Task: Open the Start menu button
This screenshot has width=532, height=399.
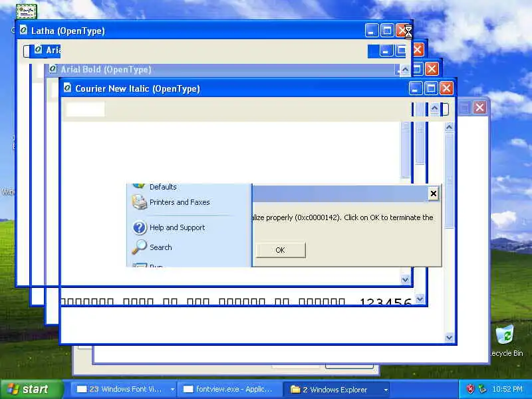Action: (32, 389)
